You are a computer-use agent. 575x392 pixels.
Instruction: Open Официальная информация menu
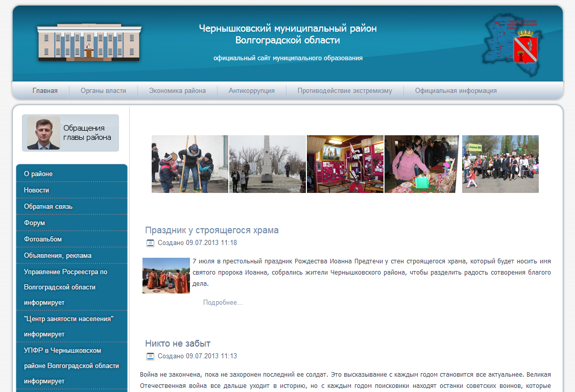[x=456, y=90]
